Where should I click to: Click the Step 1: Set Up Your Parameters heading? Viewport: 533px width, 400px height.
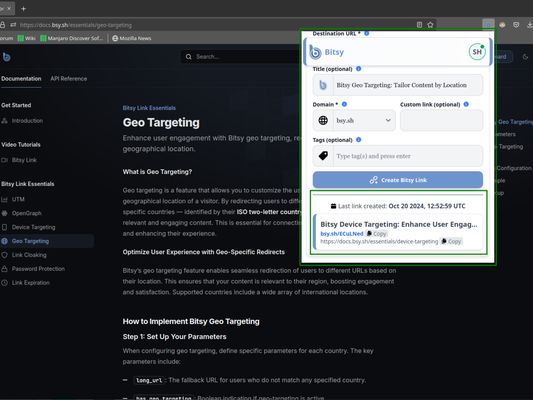[x=174, y=337]
